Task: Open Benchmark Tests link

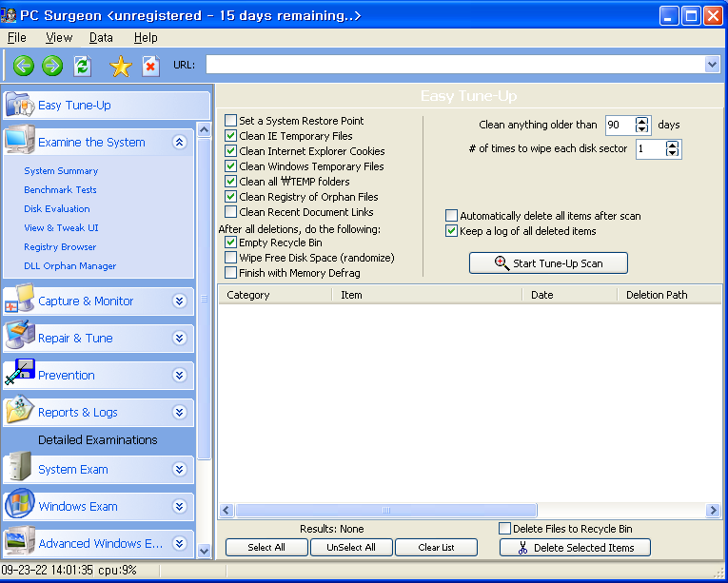Action: pos(60,190)
